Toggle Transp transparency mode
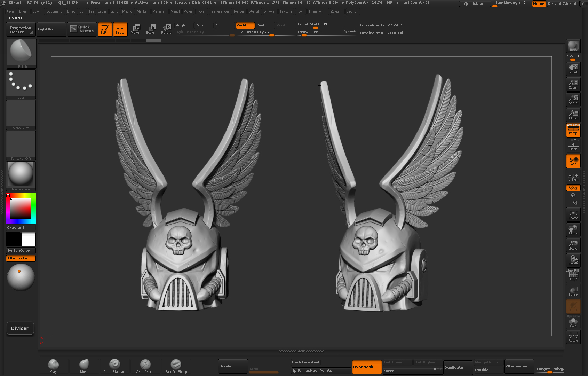 coord(573,291)
